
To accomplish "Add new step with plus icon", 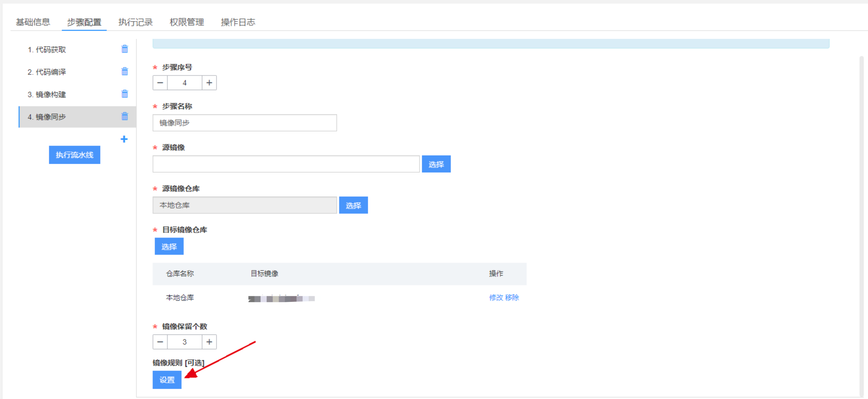I will coord(124,139).
